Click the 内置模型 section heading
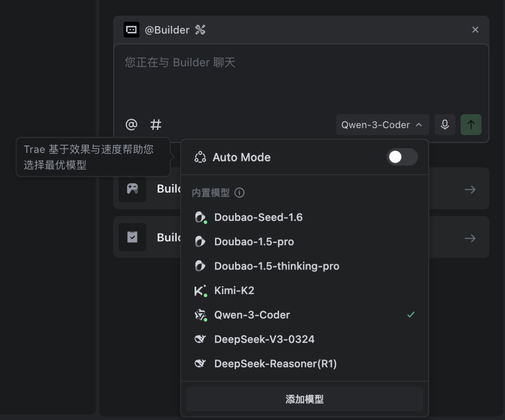The width and height of the screenshot is (505, 420). click(x=210, y=193)
